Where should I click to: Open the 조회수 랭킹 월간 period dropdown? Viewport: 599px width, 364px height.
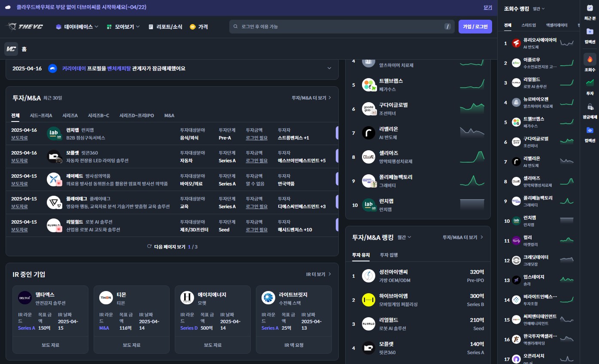[538, 9]
